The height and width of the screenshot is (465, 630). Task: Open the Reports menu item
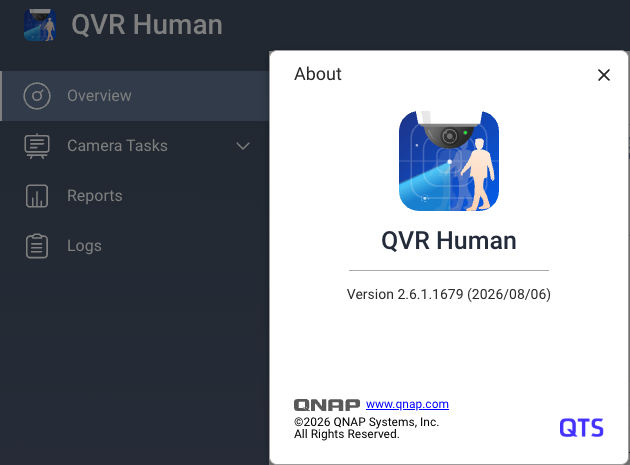(135, 196)
